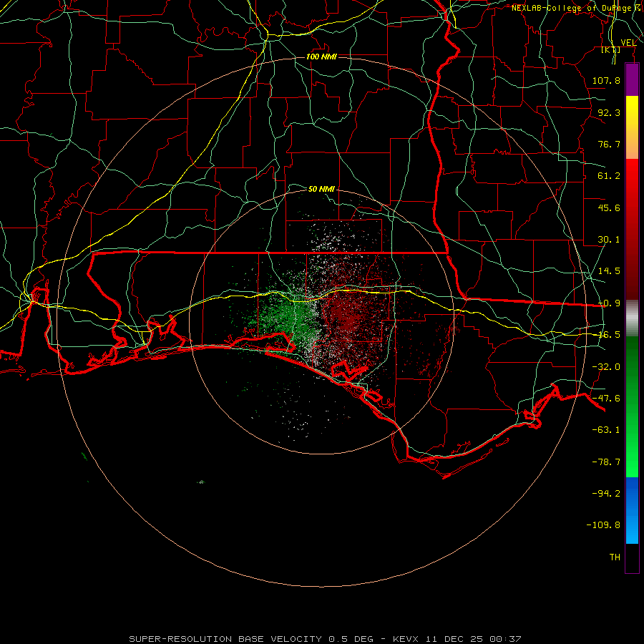Click the '50 NMI' range ring label
The height and width of the screenshot is (644, 644).
point(321,189)
